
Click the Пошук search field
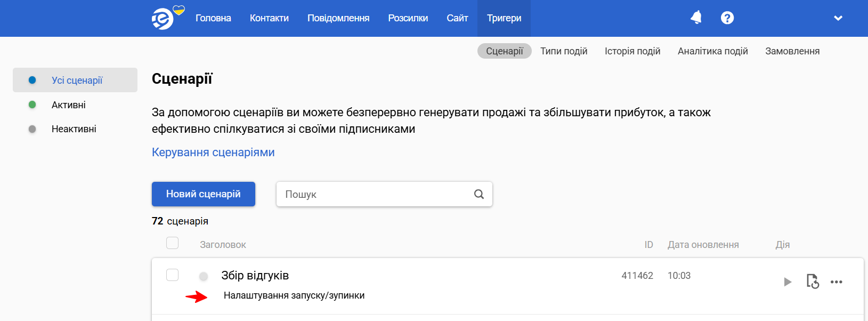click(x=384, y=194)
